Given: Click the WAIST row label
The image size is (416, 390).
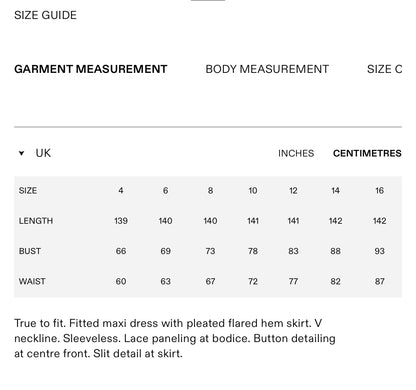Looking at the screenshot, I should (32, 281).
